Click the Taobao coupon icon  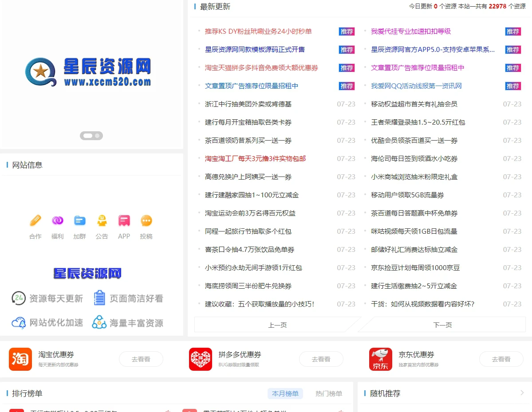click(x=20, y=359)
